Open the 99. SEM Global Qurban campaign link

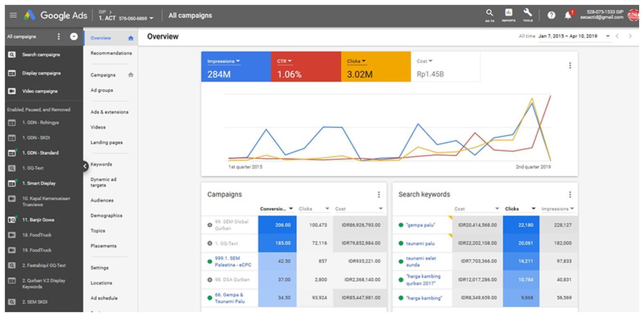[x=231, y=225]
